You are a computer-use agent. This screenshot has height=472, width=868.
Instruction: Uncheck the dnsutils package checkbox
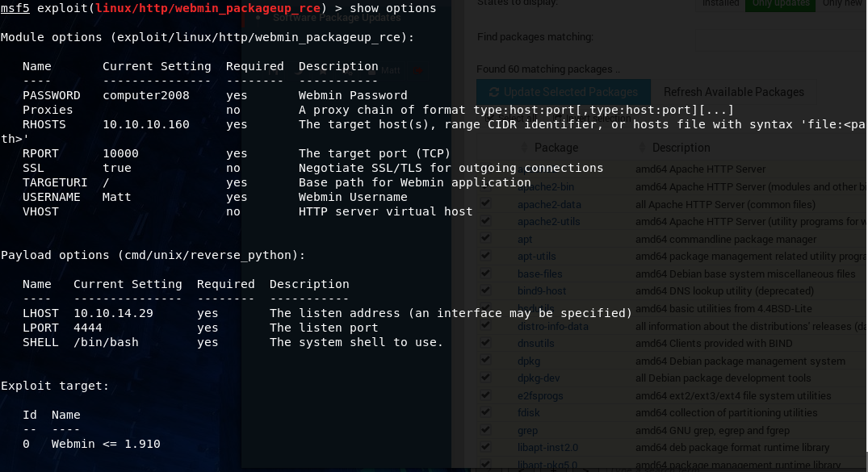coord(485,343)
